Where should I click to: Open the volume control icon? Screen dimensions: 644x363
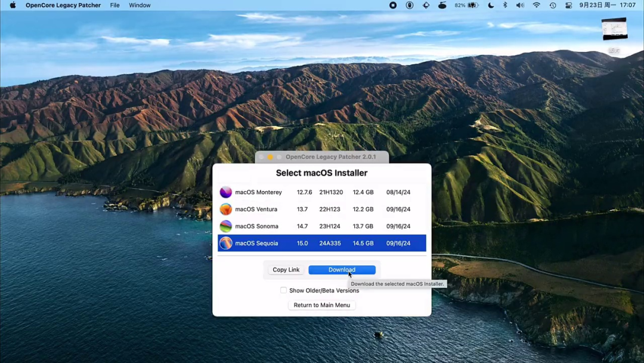pyautogui.click(x=520, y=5)
